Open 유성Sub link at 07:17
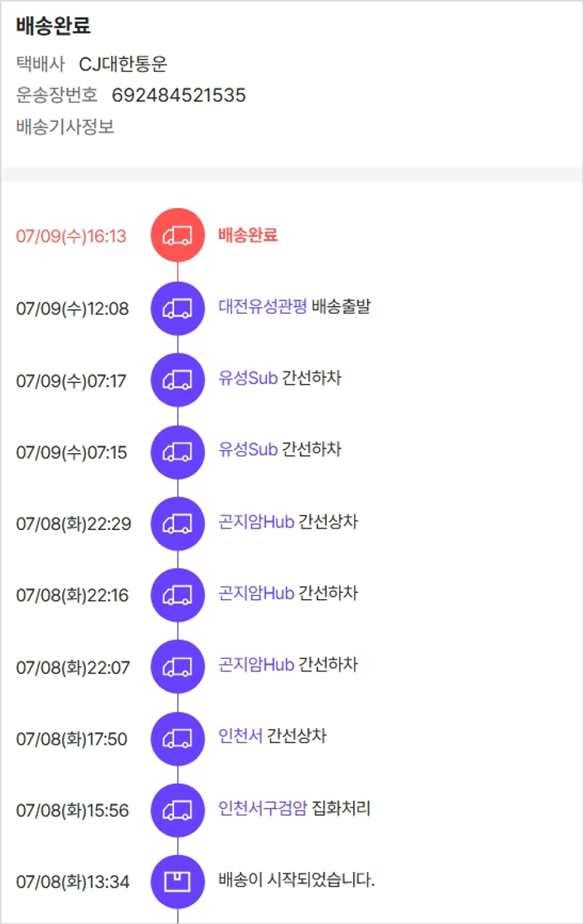The width and height of the screenshot is (583, 924). point(247,378)
